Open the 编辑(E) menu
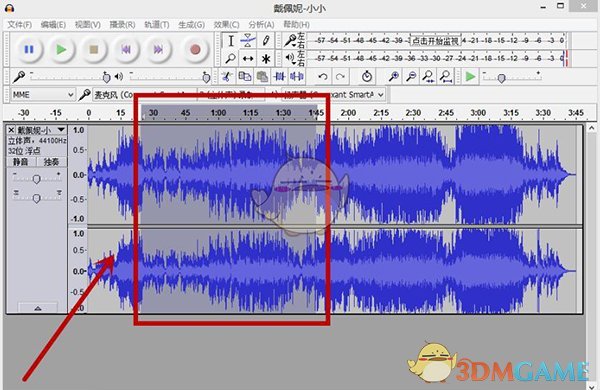 [x=53, y=24]
